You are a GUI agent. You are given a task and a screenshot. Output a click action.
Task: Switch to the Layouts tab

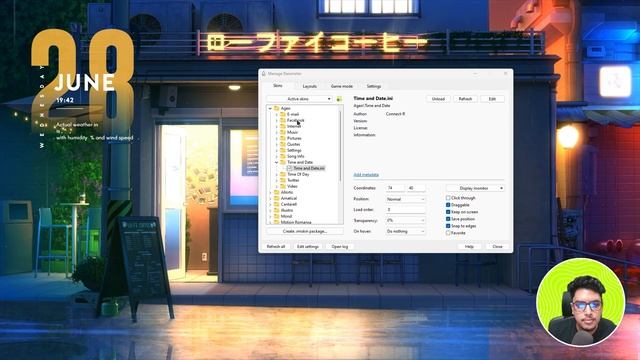click(310, 86)
